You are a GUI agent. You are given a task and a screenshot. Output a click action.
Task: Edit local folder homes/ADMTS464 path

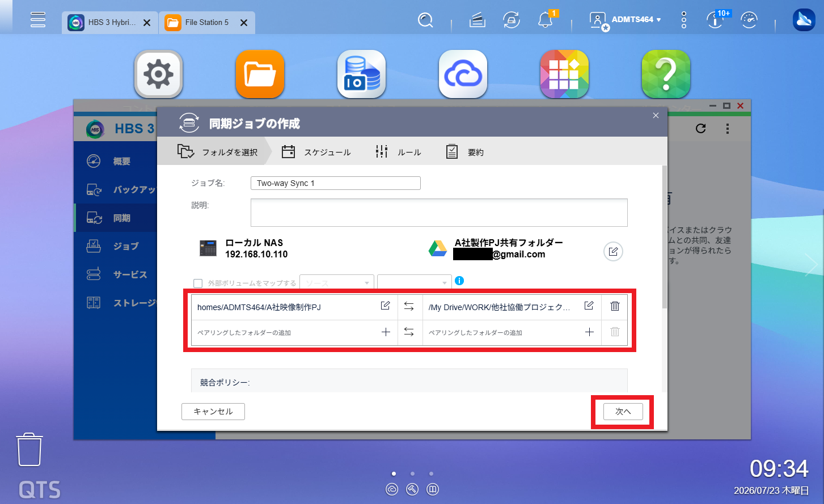tap(385, 306)
